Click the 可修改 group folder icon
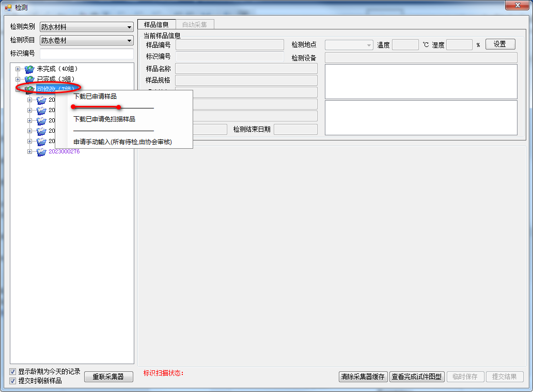 [29, 89]
